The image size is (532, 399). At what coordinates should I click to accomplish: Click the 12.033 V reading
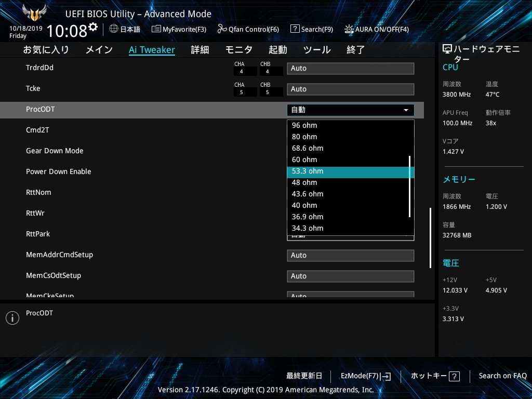pos(455,290)
